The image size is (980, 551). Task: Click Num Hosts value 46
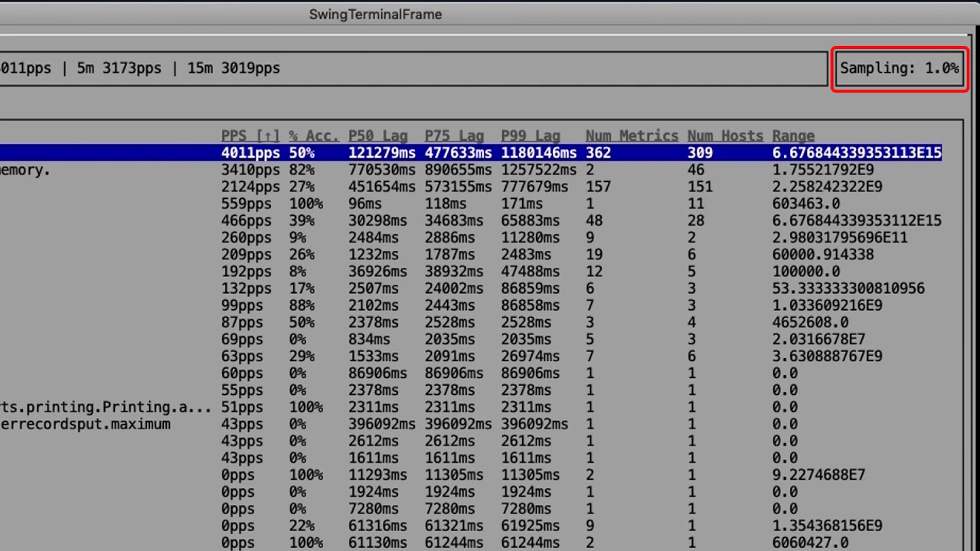tap(696, 170)
